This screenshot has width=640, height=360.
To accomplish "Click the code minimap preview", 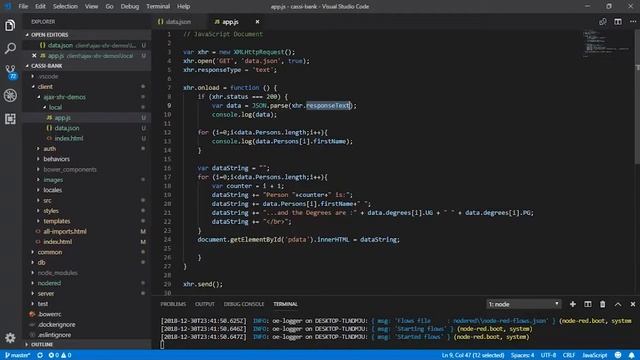I will (x=607, y=44).
